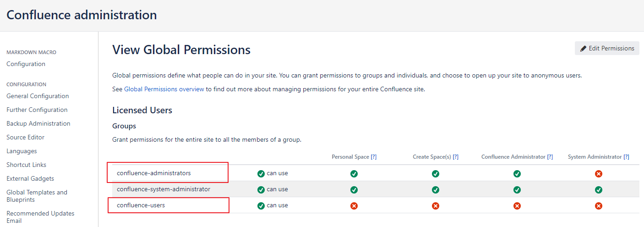
Task: Select the confluence-system-administrator group row
Action: click(x=164, y=189)
